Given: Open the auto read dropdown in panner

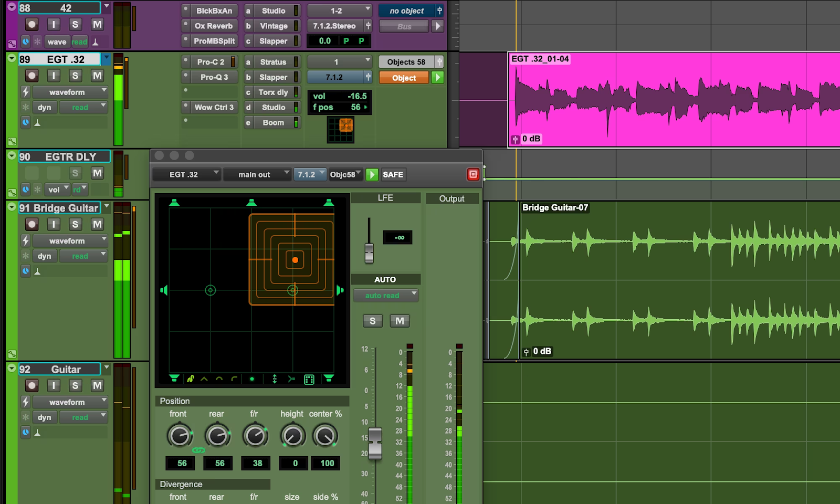Looking at the screenshot, I should (x=386, y=296).
